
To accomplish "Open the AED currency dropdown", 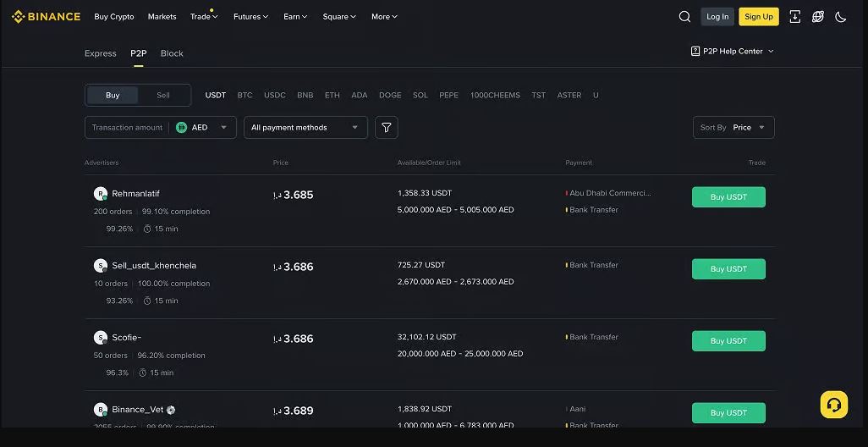I will pos(201,127).
